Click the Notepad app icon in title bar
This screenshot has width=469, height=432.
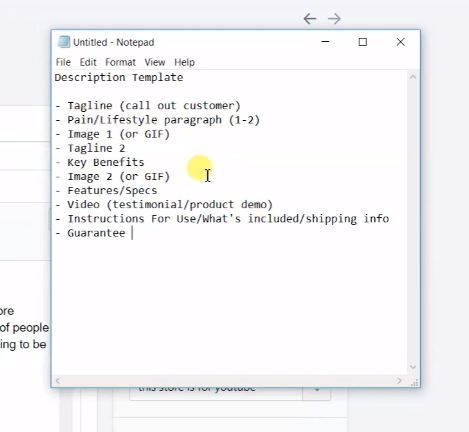point(64,42)
